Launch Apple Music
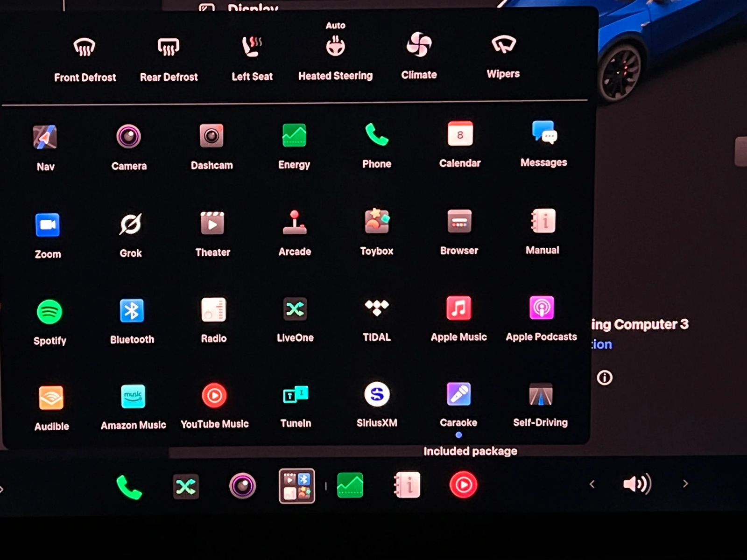 pos(458,308)
